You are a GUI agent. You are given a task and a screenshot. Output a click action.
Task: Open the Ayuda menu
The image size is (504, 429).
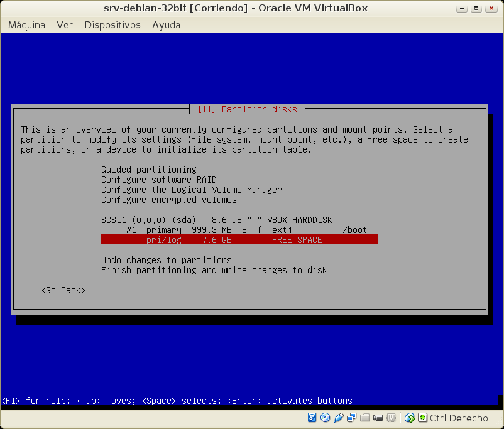pyautogui.click(x=166, y=25)
